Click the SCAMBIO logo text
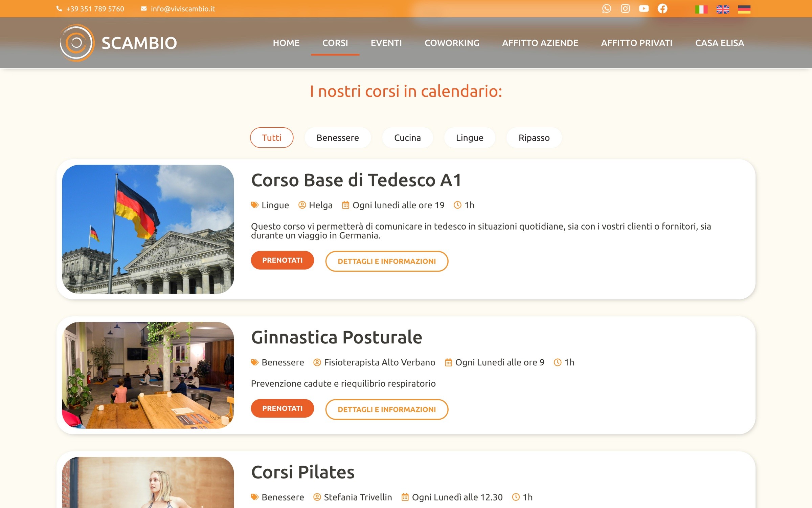Viewport: 812px width, 508px height. pyautogui.click(x=139, y=43)
